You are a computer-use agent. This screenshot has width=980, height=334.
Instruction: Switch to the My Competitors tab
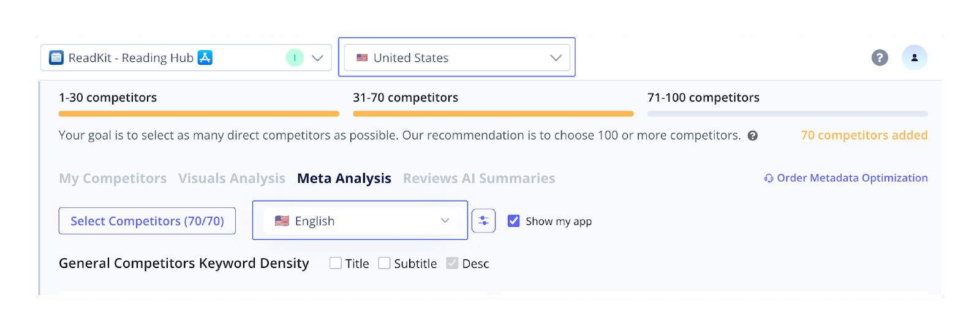113,178
